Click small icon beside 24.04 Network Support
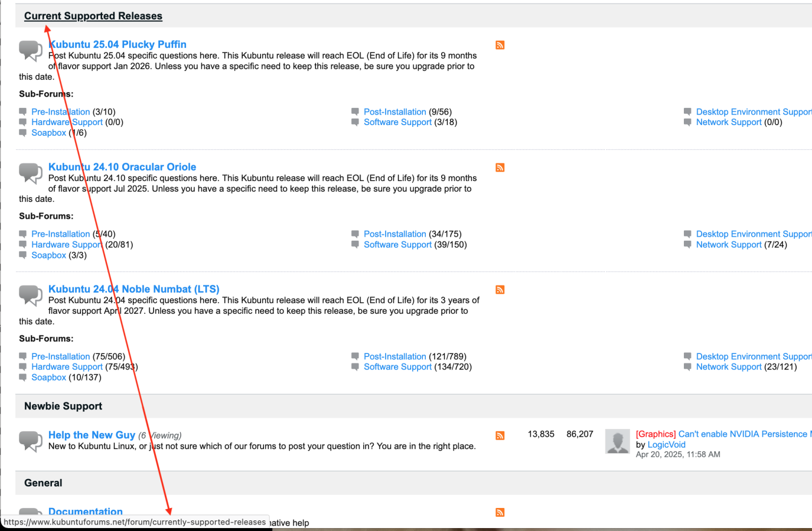The image size is (812, 531). [x=688, y=367]
